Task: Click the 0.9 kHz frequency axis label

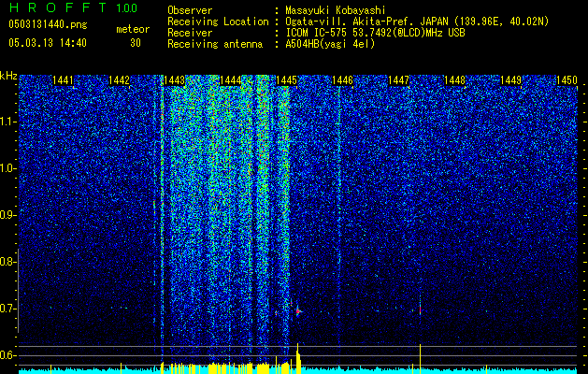Action: (7, 215)
